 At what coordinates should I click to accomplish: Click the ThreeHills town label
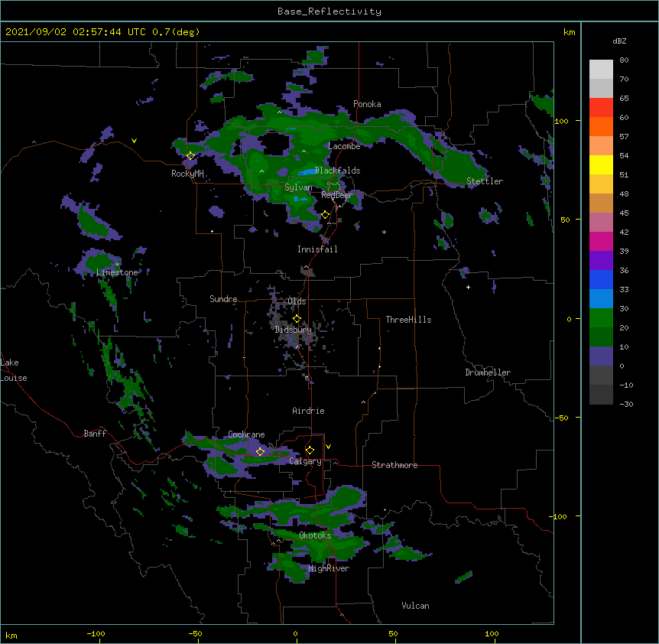pos(408,320)
